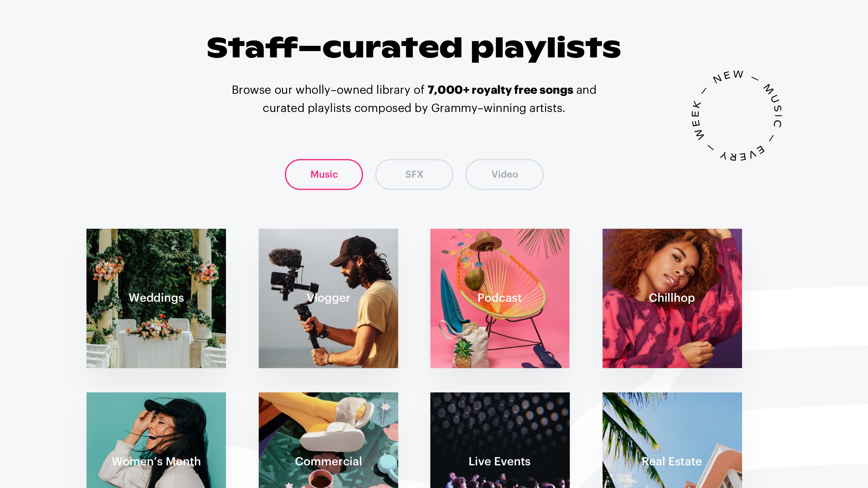868x488 pixels.
Task: Click the Weddings playlist thumbnail
Action: coord(156,298)
